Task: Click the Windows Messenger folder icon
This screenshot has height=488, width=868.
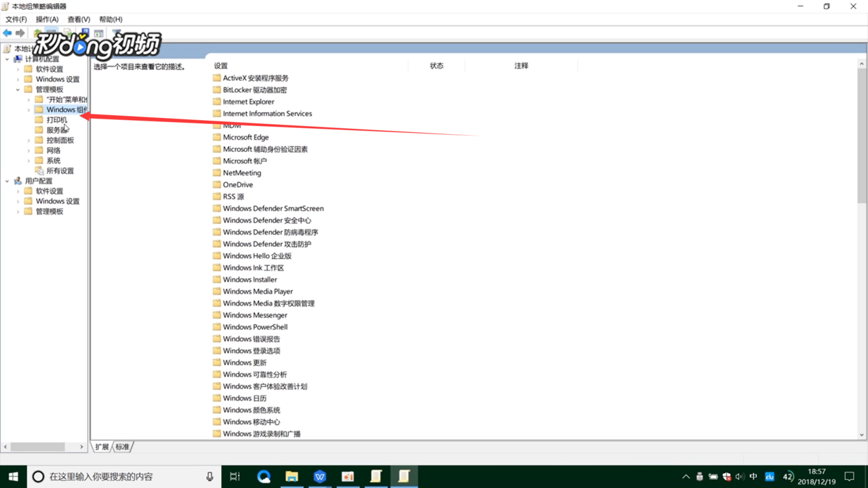Action: pyautogui.click(x=217, y=315)
